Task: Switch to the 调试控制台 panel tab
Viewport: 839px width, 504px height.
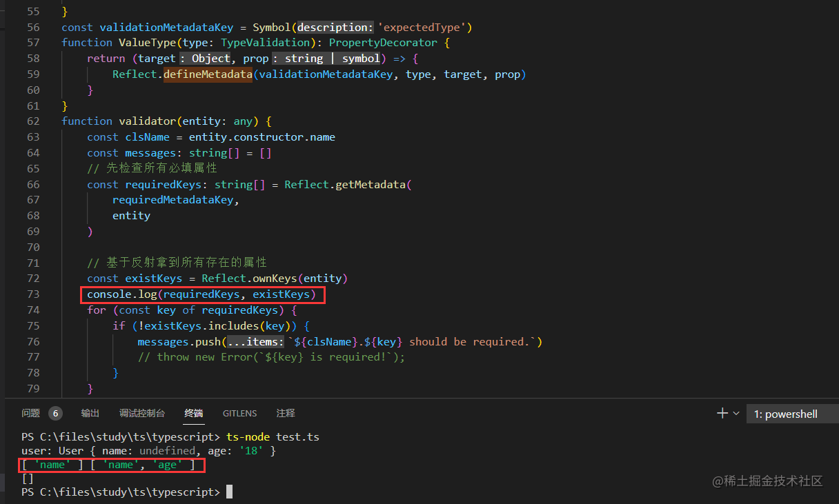Action: [x=142, y=413]
